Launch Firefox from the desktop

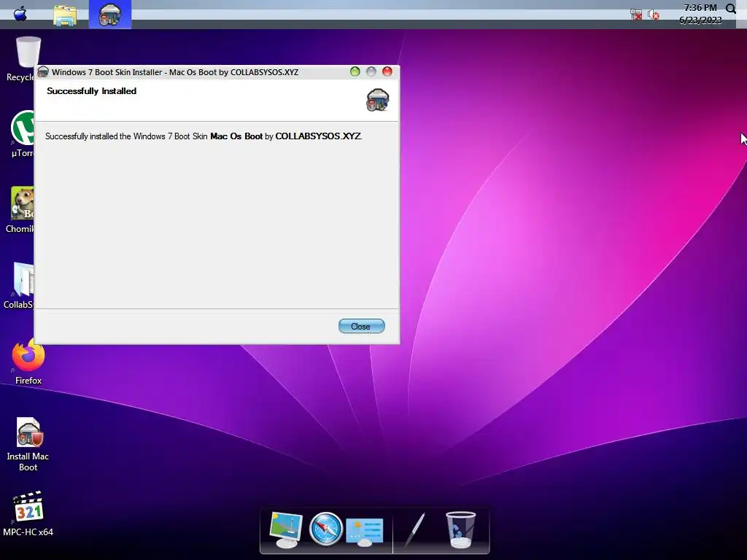28,361
